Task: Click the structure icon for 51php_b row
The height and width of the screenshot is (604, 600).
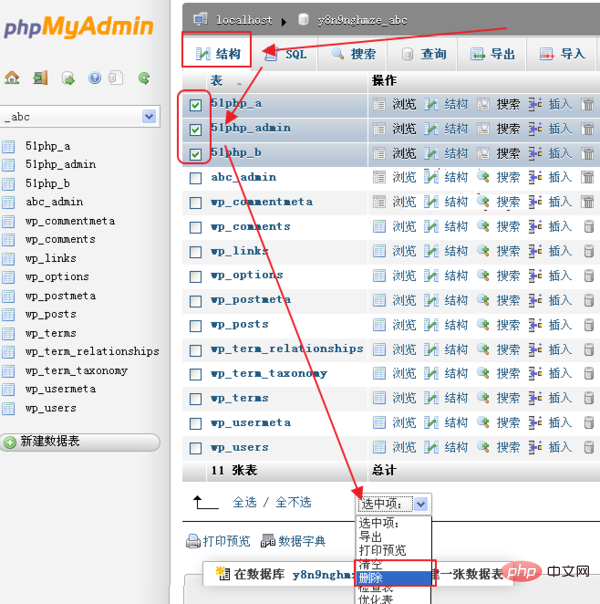Action: click(431, 154)
